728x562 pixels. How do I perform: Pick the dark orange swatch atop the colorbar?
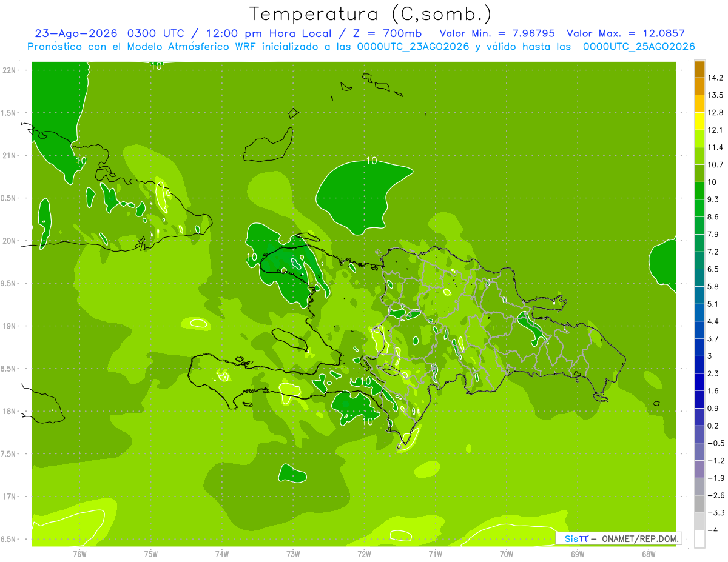[699, 70]
